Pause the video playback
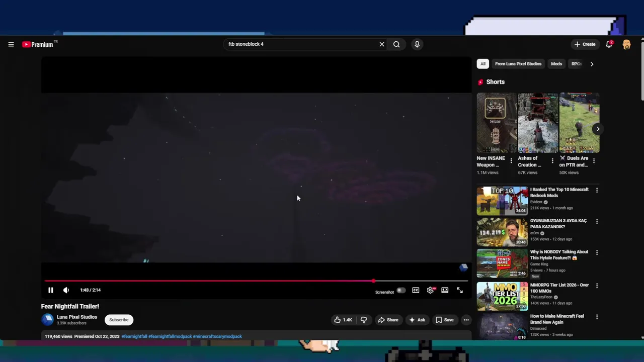Viewport: 644px width, 362px height. click(x=50, y=290)
